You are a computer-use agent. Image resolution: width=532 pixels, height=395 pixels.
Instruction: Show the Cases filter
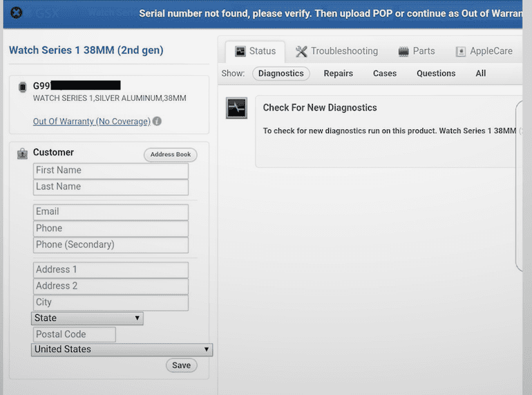click(384, 73)
